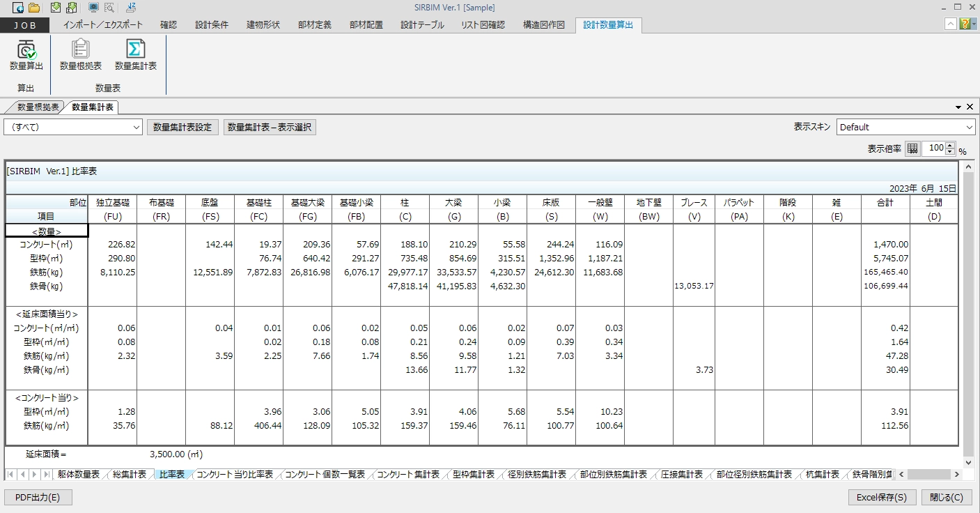Open 数量根拠表 from the ribbon
This screenshot has height=513, width=980.
(81, 55)
